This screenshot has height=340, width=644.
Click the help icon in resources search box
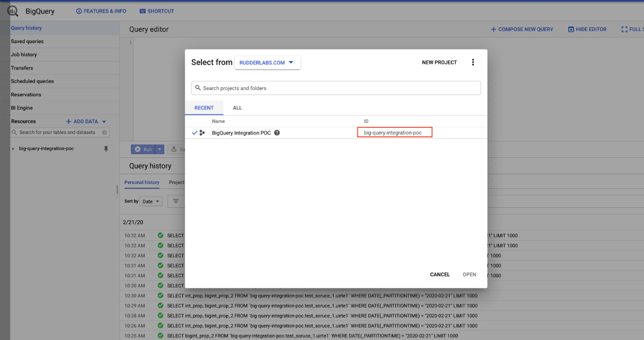(x=105, y=133)
